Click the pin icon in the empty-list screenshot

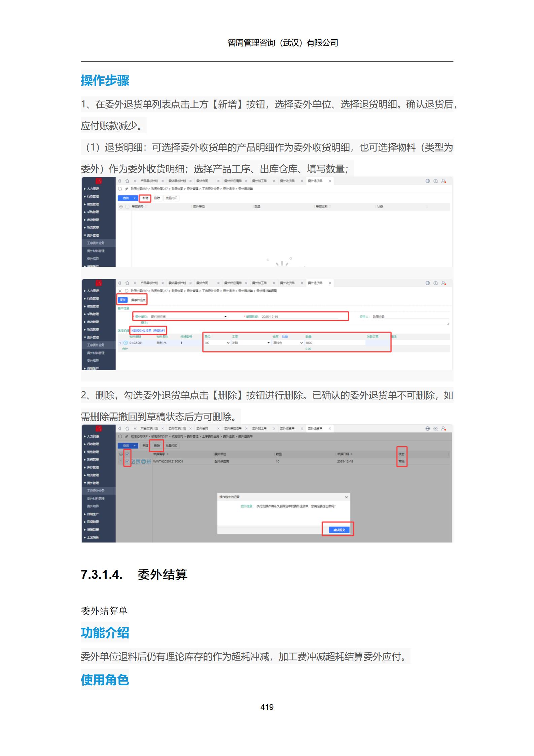(x=127, y=189)
